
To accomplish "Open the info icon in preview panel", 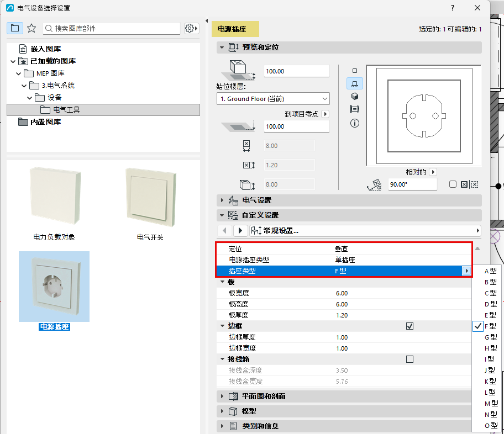I will pyautogui.click(x=355, y=123).
